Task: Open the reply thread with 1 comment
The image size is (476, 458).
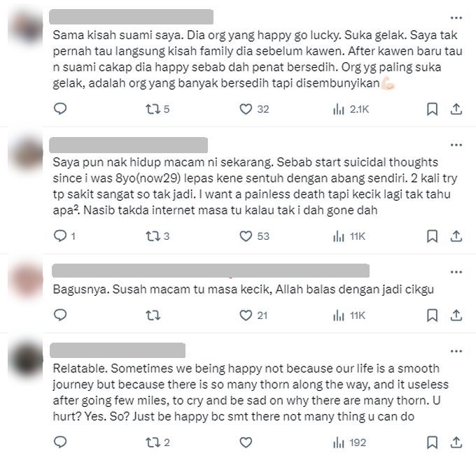Action: 64,236
